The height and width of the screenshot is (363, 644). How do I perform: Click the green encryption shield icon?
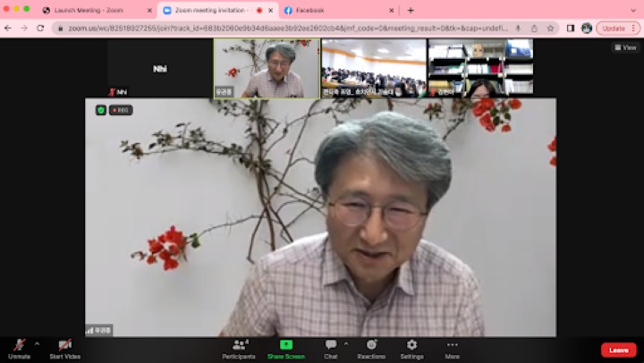(x=101, y=110)
